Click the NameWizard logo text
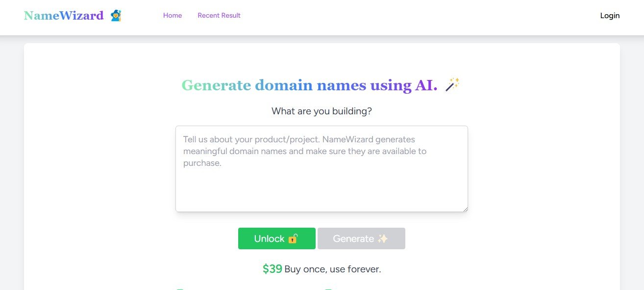Image resolution: width=644 pixels, height=290 pixels. pos(64,16)
